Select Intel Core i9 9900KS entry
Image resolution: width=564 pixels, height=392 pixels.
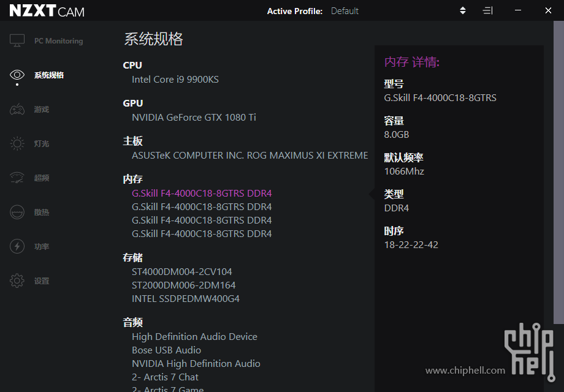tap(175, 80)
